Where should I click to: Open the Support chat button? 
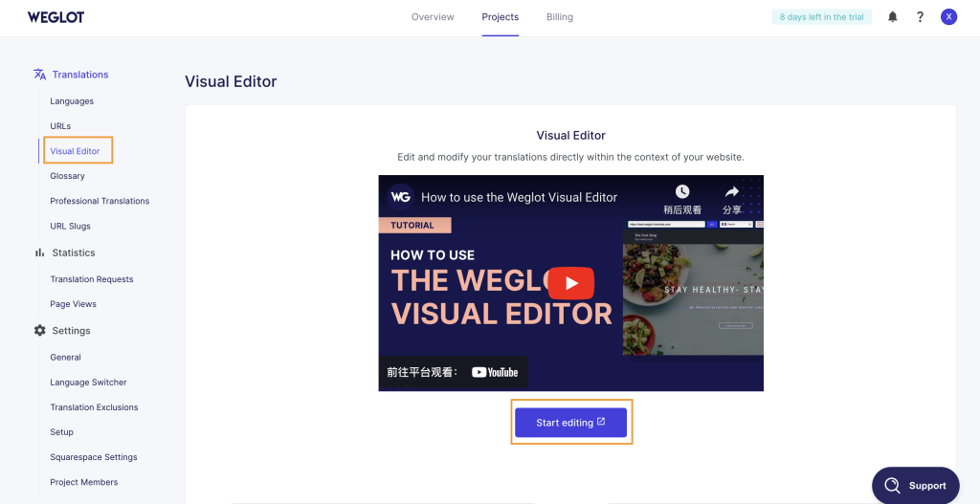[915, 485]
